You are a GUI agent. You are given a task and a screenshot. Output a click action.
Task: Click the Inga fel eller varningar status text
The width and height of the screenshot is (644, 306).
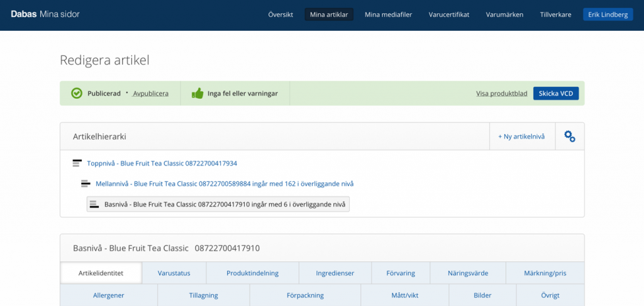(x=243, y=93)
